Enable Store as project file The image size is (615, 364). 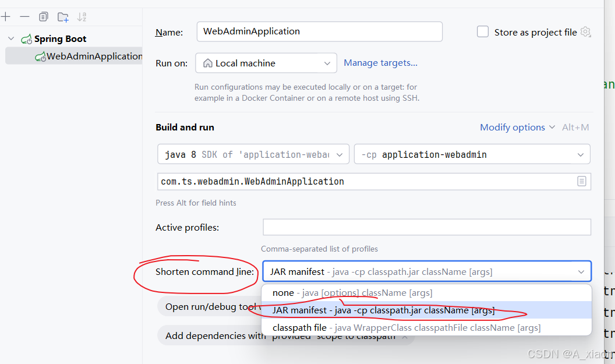[483, 32]
